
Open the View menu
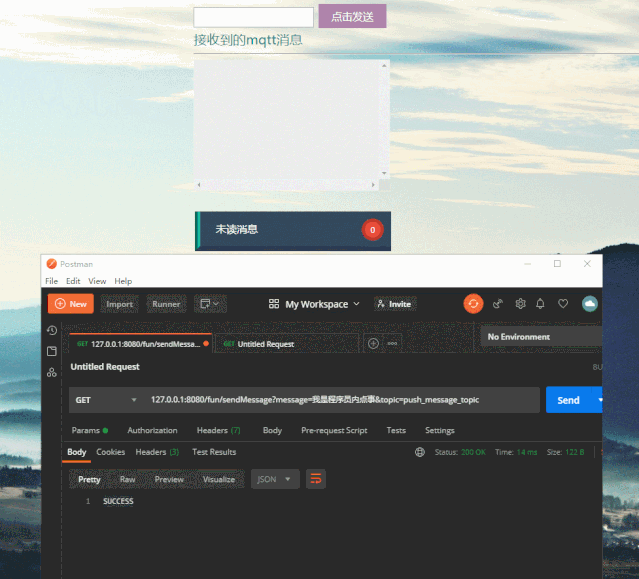coord(97,281)
